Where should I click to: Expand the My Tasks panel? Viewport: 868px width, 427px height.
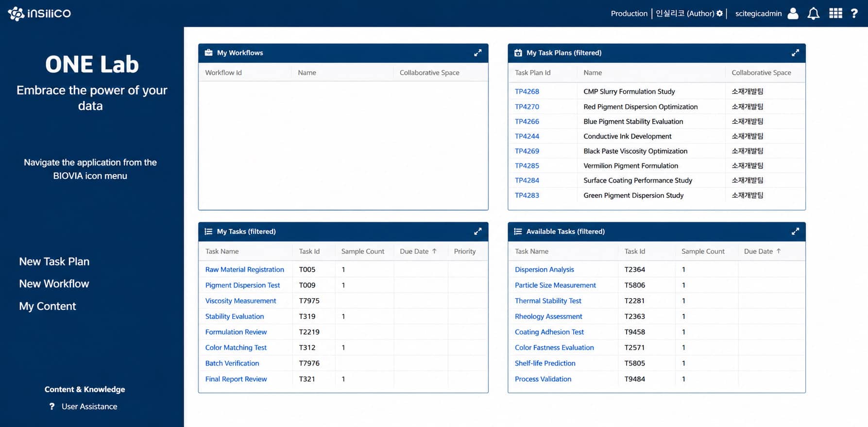pyautogui.click(x=478, y=231)
